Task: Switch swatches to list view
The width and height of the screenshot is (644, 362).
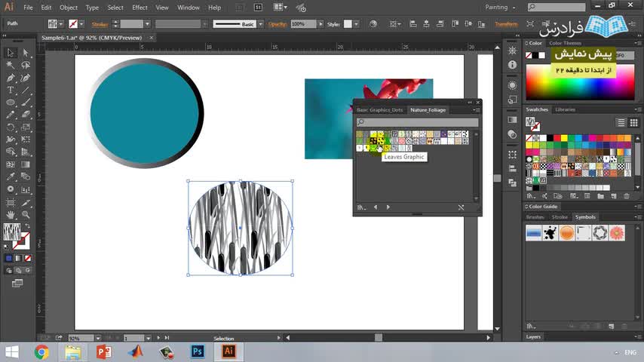Action: coord(621,122)
